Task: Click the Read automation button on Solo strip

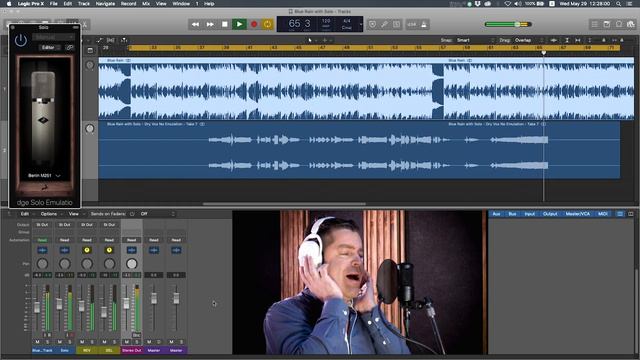Action: (64, 240)
